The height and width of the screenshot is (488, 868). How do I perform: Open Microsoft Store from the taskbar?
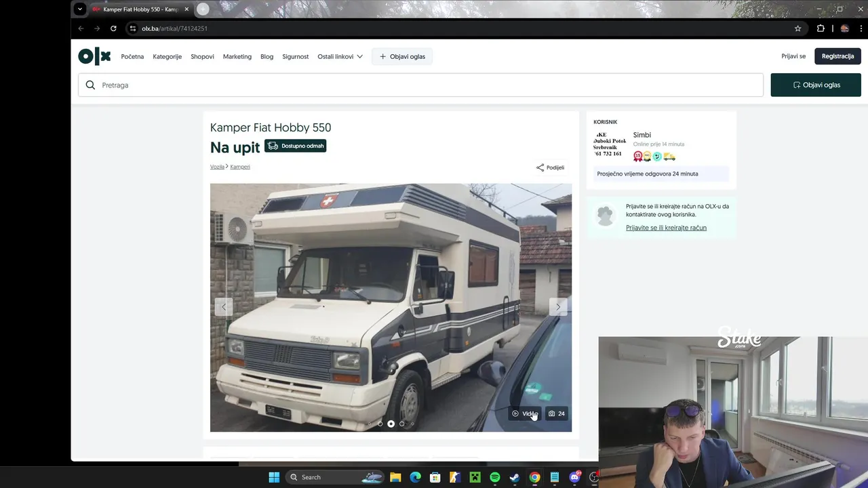(435, 477)
